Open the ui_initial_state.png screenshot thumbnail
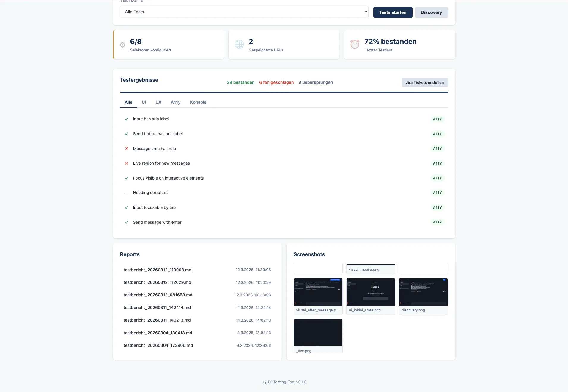This screenshot has width=568, height=392. [371, 292]
